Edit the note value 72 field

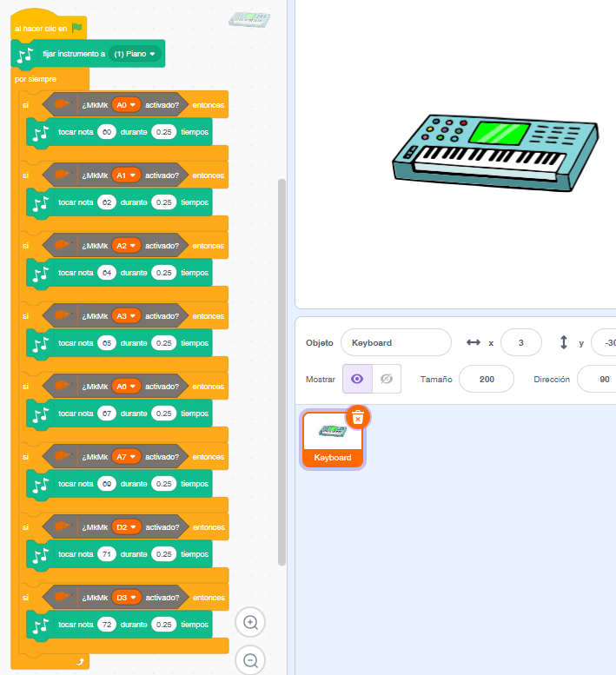(x=107, y=625)
